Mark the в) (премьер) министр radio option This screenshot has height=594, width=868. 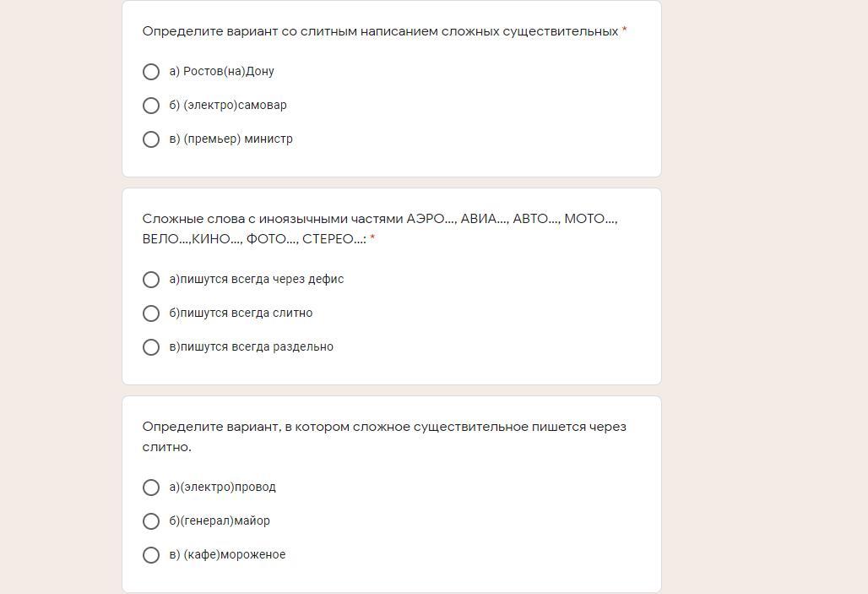pos(150,139)
